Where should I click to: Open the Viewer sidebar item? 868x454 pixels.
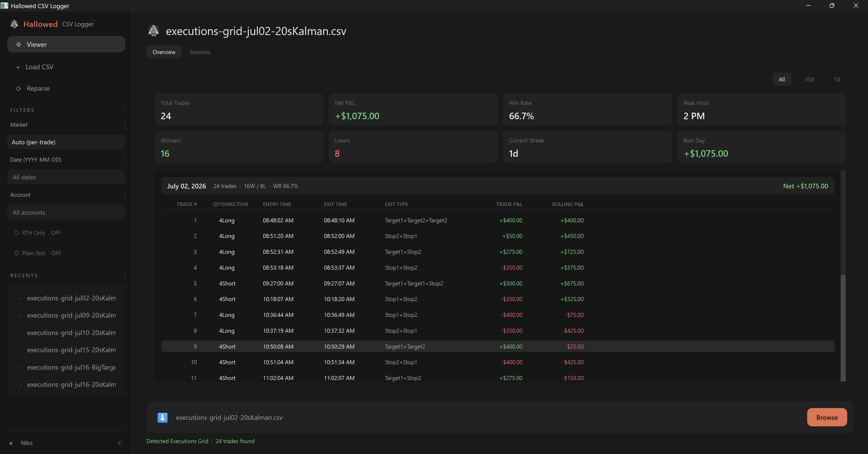click(66, 44)
